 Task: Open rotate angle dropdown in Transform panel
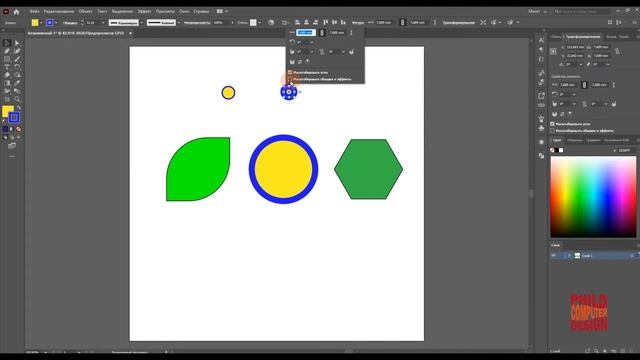581,64
